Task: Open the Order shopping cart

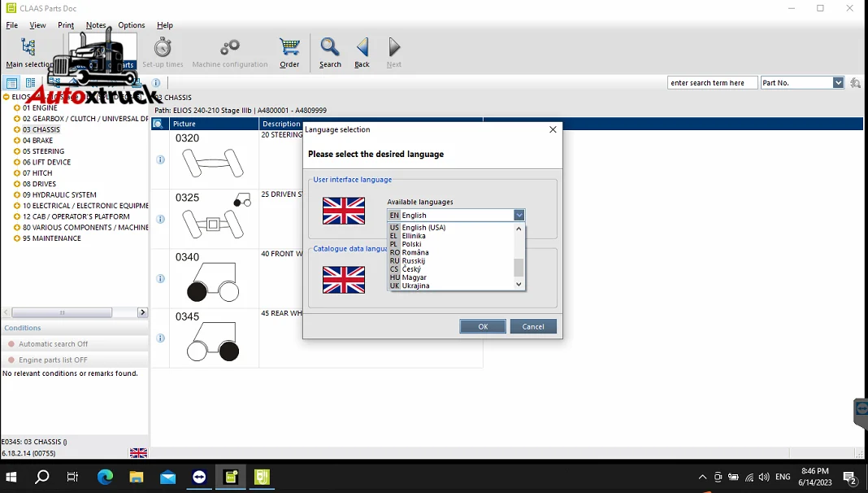Action: click(x=289, y=53)
